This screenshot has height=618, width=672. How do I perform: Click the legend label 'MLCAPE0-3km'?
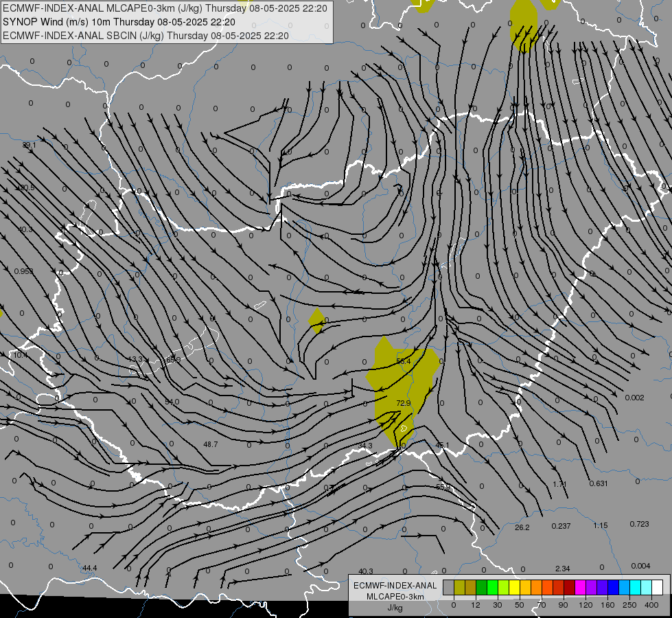(395, 597)
